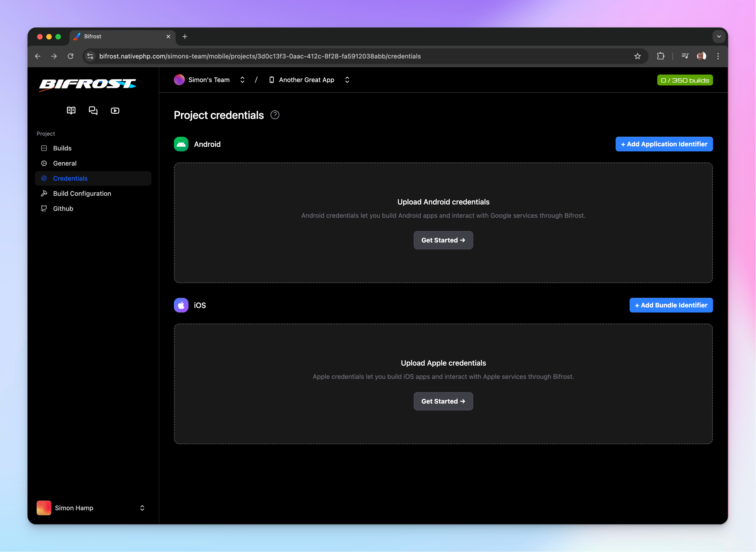Open the browser extensions puzzle icon
Screen dimensions: 756x552
(x=661, y=56)
